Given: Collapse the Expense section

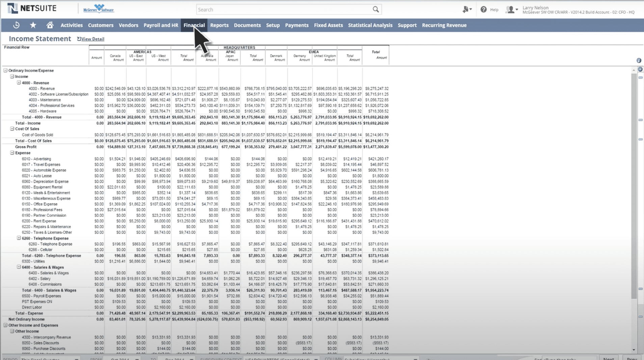Looking at the screenshot, I should tap(11, 153).
